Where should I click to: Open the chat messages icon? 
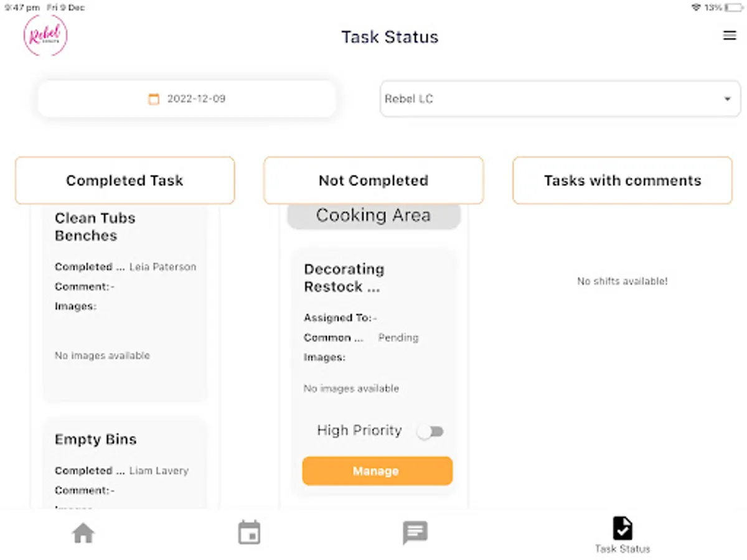415,533
